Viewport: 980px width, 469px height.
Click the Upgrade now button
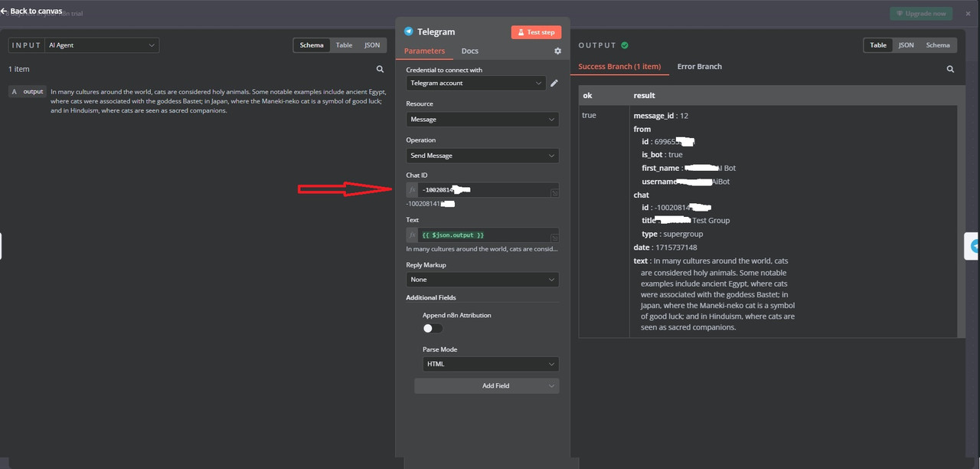[921, 13]
